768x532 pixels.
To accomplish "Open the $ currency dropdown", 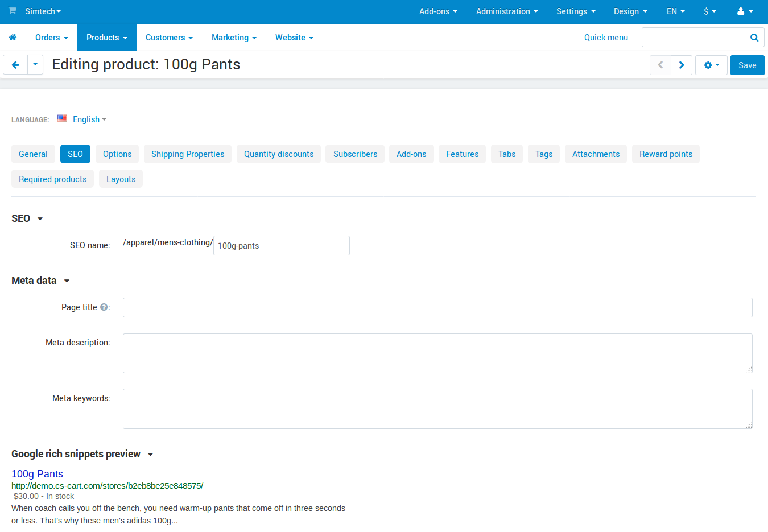I will click(710, 11).
